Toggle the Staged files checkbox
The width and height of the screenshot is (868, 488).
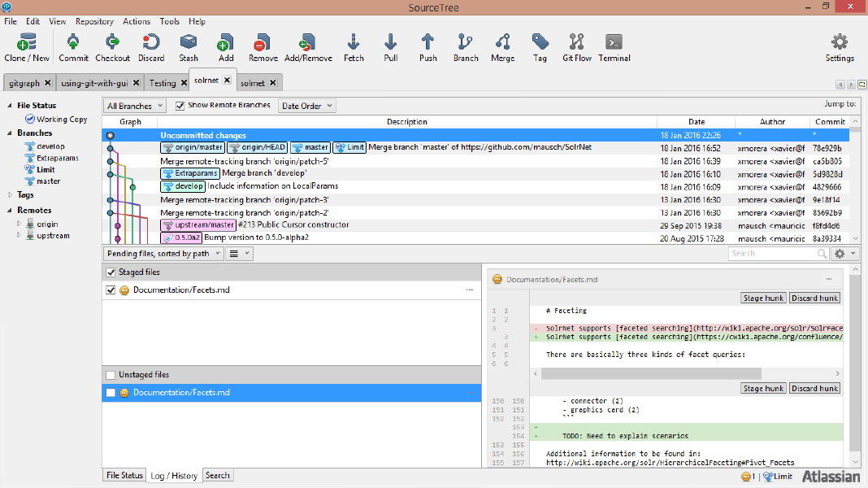pyautogui.click(x=111, y=272)
